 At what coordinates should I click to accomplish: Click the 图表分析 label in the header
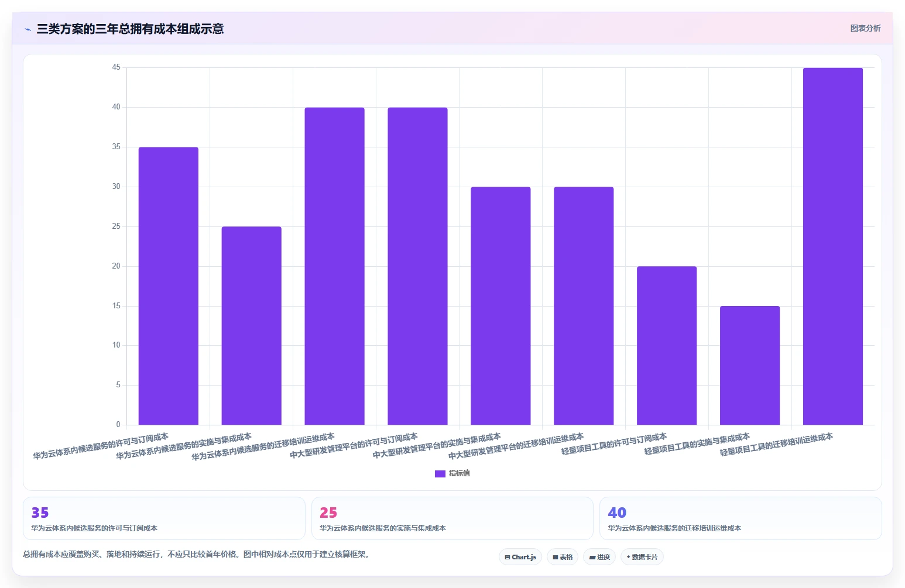(x=865, y=28)
